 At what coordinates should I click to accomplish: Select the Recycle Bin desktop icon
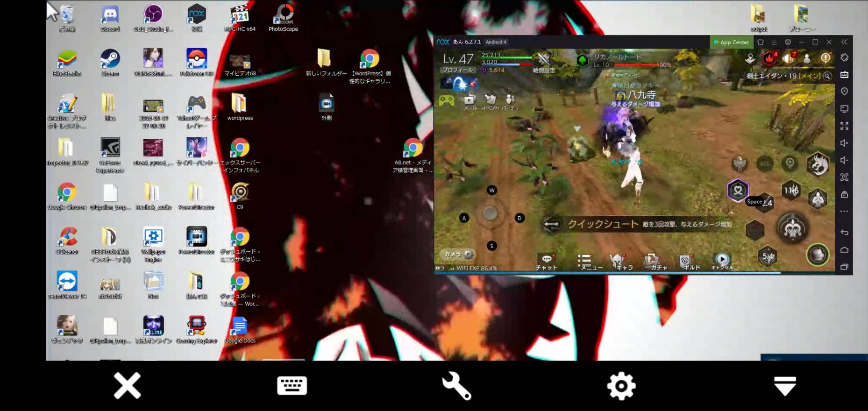[67, 19]
